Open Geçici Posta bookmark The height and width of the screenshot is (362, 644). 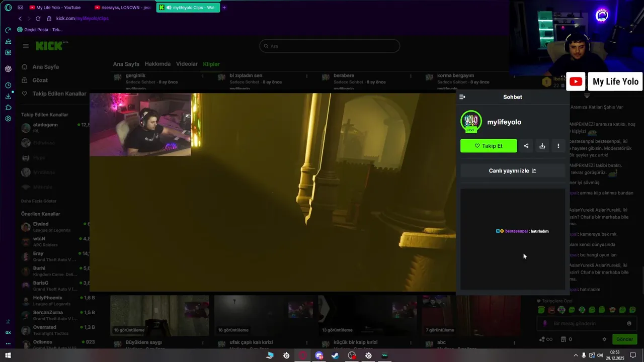[x=40, y=30]
